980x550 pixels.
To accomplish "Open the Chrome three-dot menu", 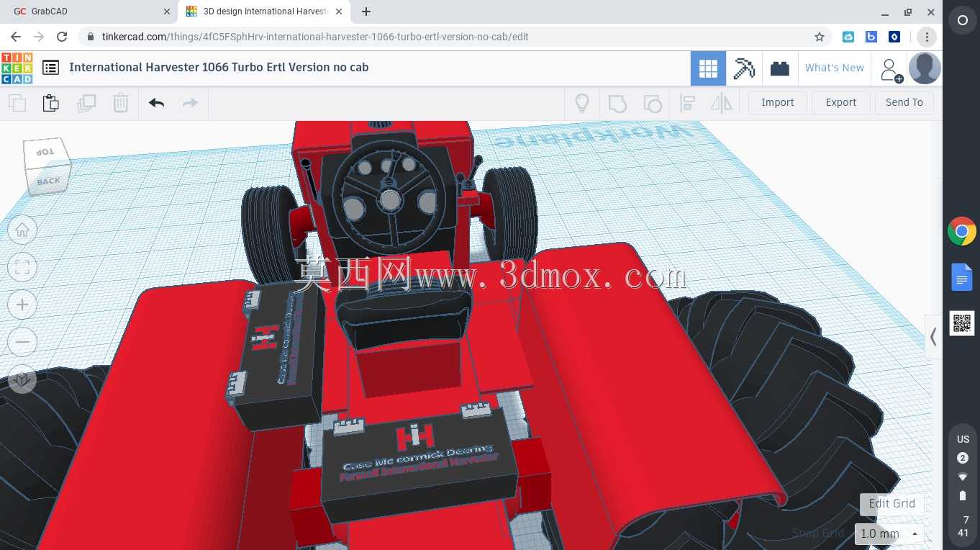I will click(927, 37).
